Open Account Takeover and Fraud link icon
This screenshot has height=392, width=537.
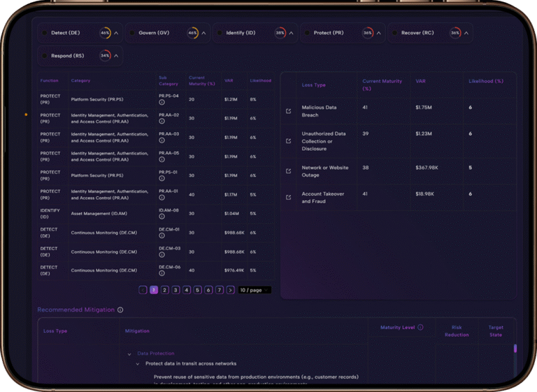click(289, 197)
